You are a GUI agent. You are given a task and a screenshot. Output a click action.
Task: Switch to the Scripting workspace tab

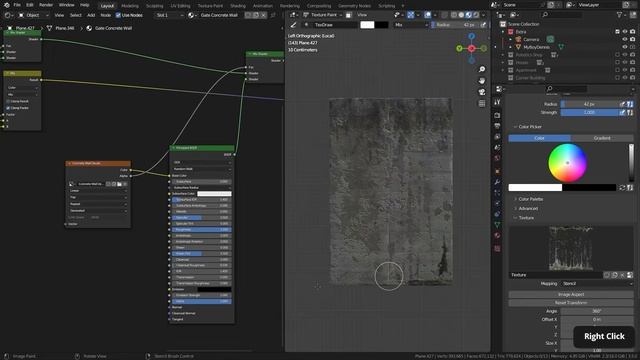(386, 6)
